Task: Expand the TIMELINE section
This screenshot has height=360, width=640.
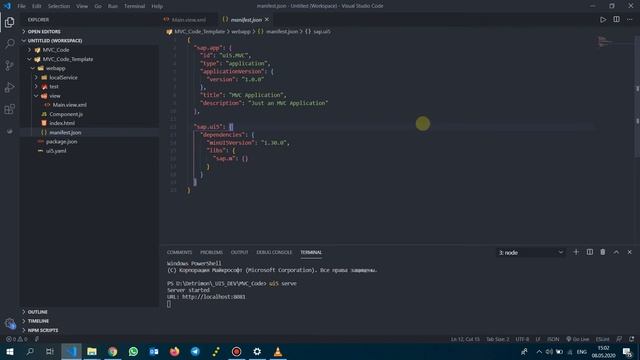Action: coord(89,321)
